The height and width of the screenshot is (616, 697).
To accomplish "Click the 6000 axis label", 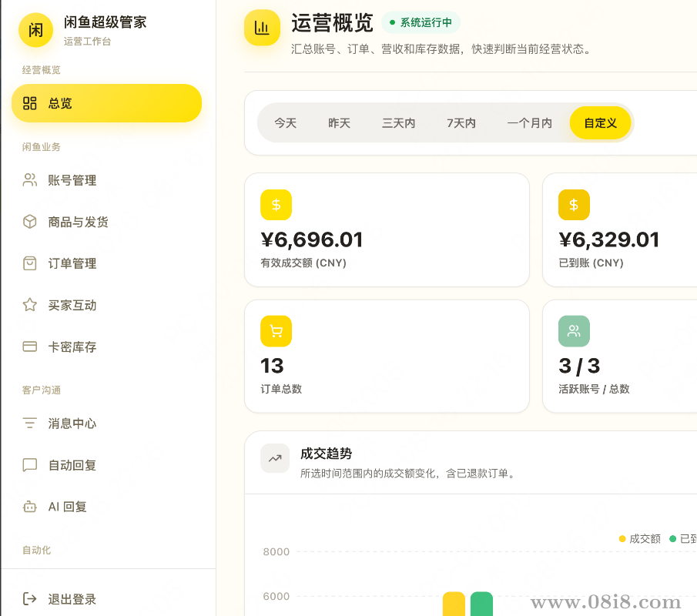I will point(276,596).
